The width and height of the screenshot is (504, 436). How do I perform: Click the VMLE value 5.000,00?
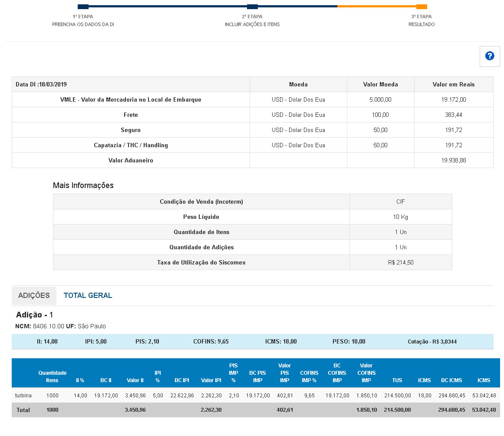pos(380,100)
